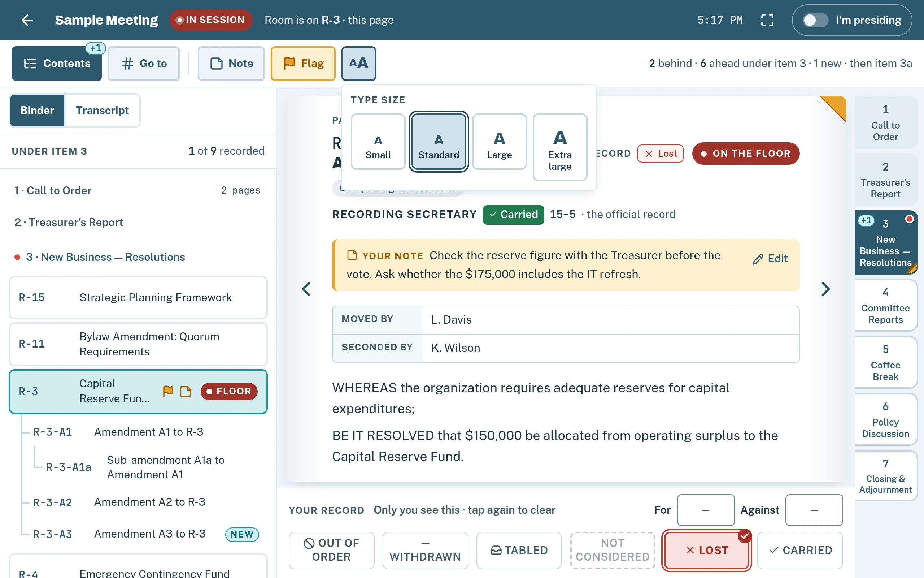The image size is (924, 578).
Task: Jump to 4 Committee Reports in the rail
Action: coord(885,306)
